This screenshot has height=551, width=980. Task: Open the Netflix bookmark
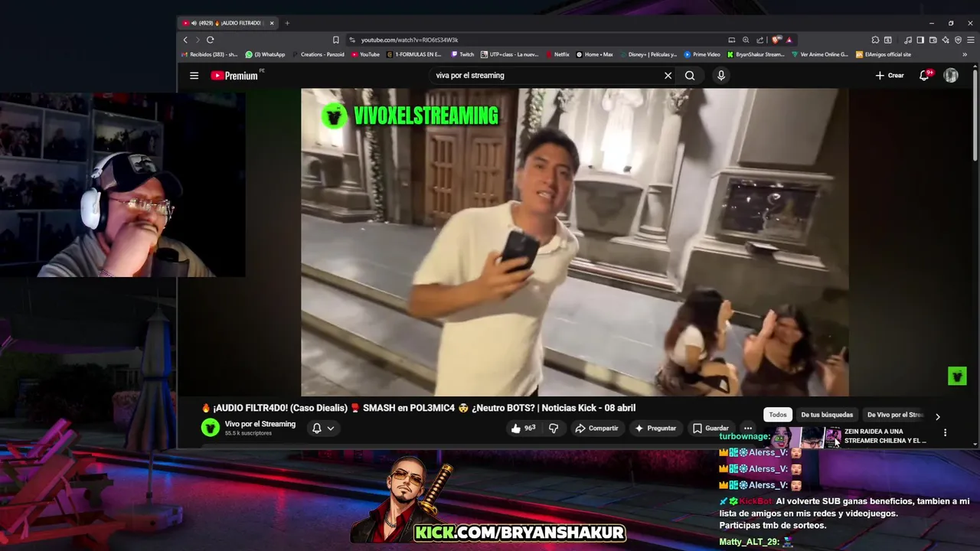pos(557,54)
